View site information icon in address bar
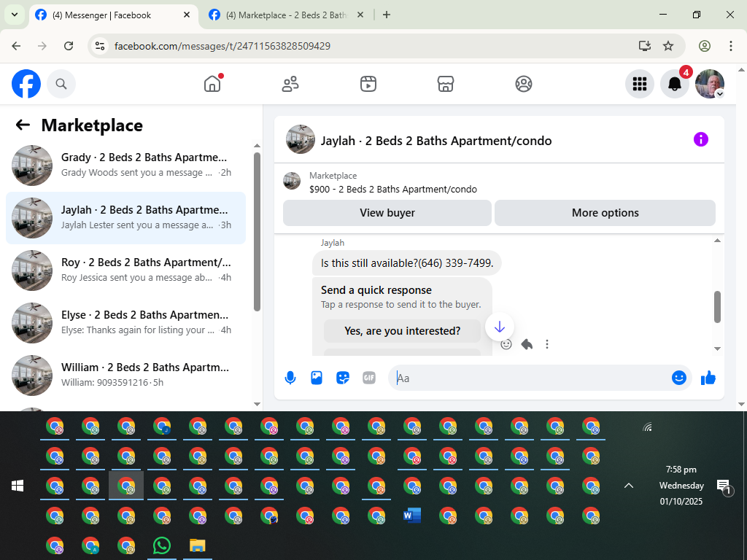Screen dimensions: 747x560 point(100,46)
